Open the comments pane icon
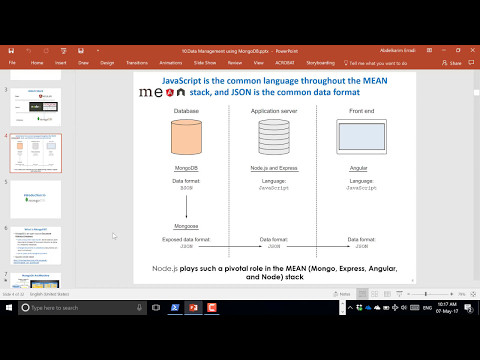Image resolution: width=480 pixels, height=360 pixels. (471, 63)
